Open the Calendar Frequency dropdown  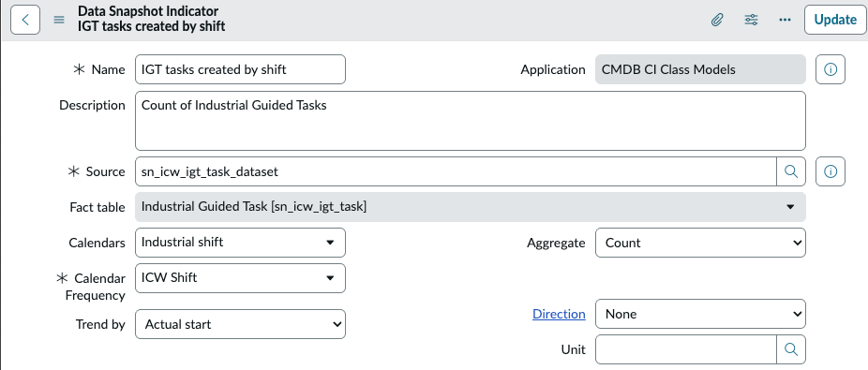pyautogui.click(x=240, y=277)
